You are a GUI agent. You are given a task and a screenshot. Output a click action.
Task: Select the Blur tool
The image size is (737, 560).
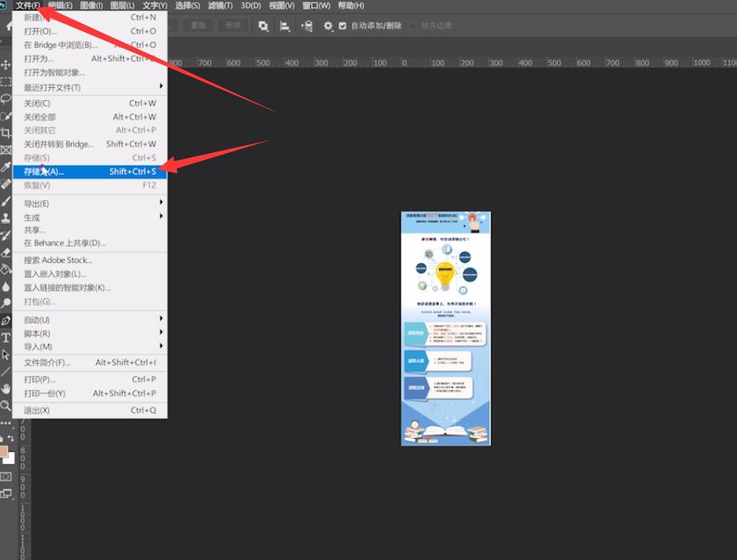pos(6,287)
